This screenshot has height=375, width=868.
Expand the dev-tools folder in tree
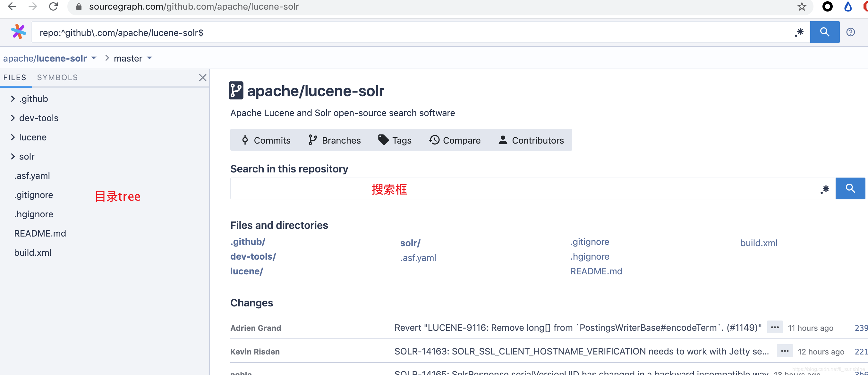(13, 118)
